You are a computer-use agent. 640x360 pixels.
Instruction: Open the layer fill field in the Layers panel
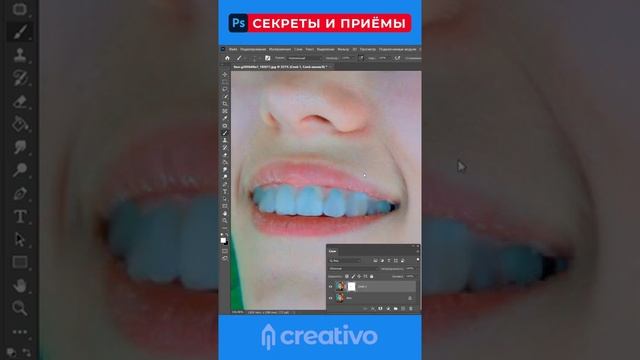[x=409, y=276]
